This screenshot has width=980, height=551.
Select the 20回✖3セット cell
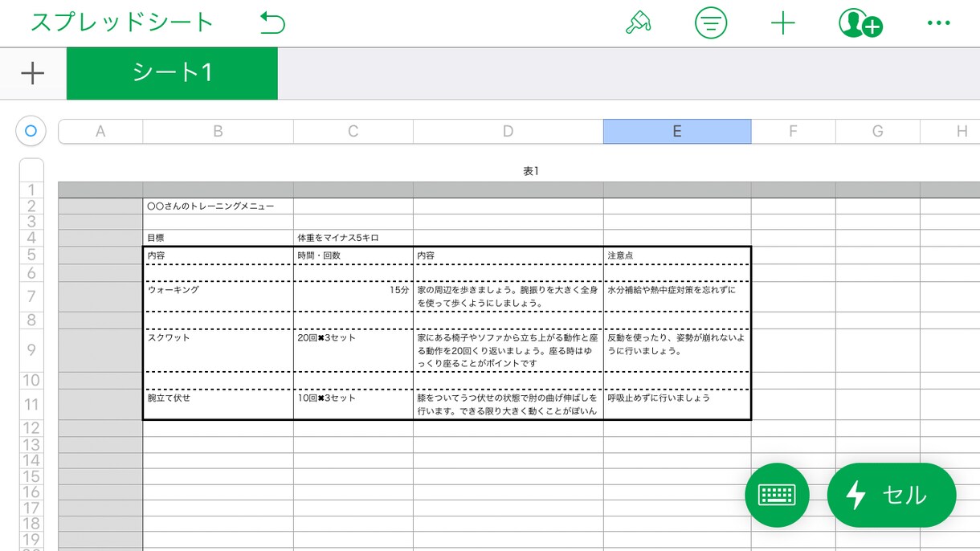tap(353, 350)
